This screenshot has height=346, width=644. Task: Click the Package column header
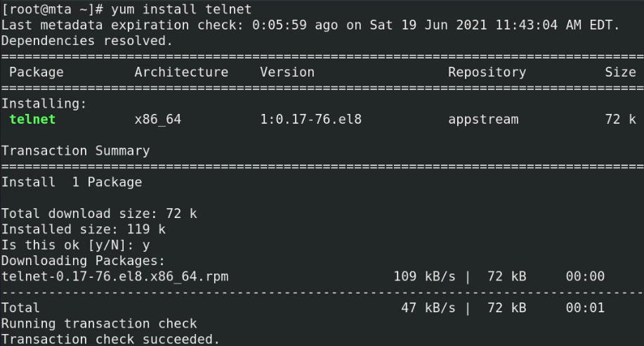click(36, 72)
